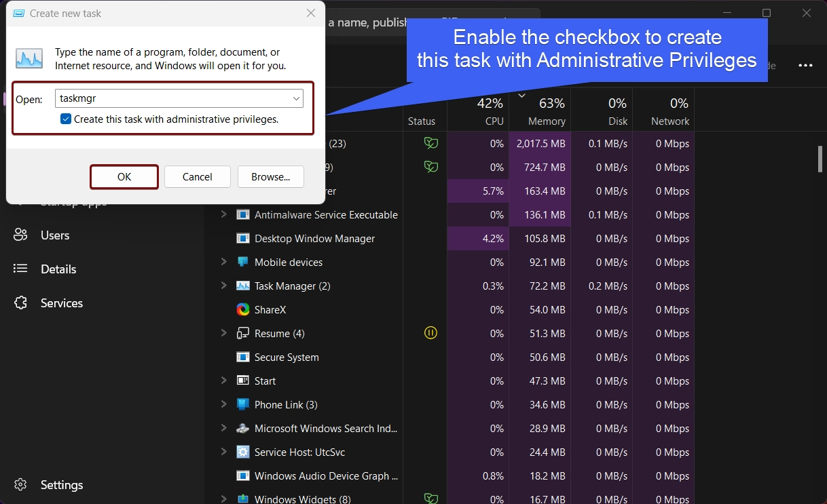
Task: Click the 4.2% CPU value
Action: [x=493, y=239]
